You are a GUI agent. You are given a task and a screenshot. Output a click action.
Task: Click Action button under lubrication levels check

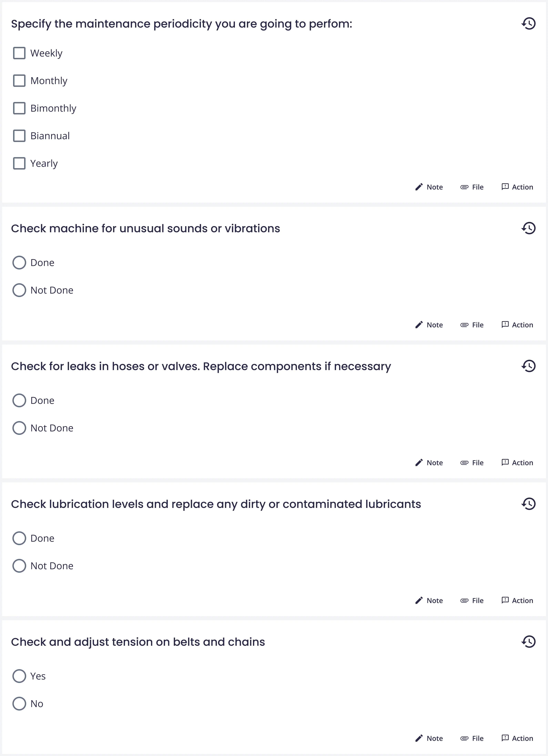[x=517, y=600]
